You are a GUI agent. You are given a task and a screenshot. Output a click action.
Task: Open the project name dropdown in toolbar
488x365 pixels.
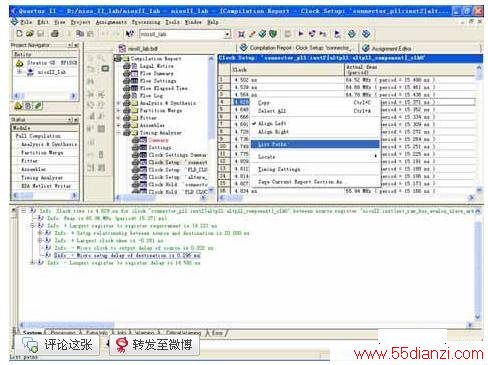pos(227,34)
